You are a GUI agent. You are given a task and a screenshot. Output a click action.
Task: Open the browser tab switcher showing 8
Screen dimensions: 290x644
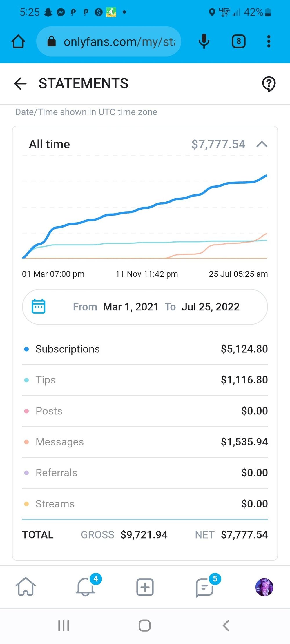[239, 41]
